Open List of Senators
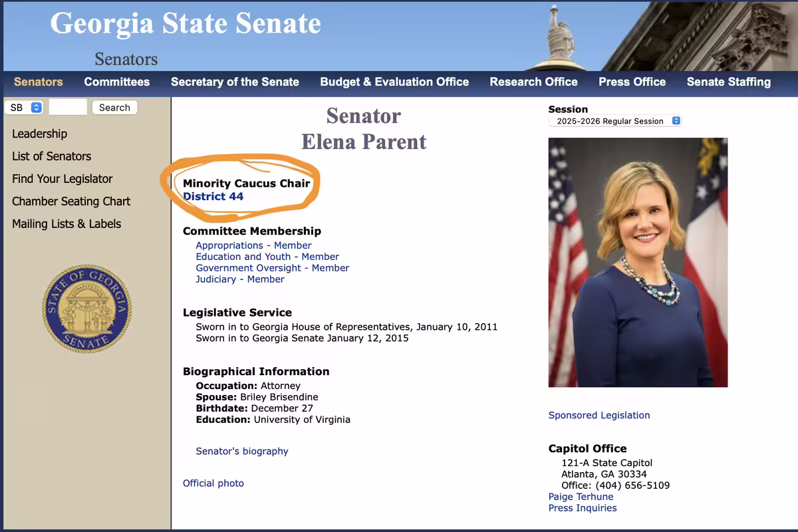Image resolution: width=798 pixels, height=532 pixels. coord(51,156)
